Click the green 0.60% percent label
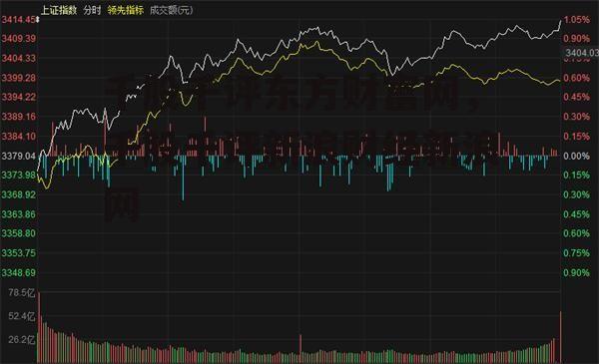Viewport: 599px width, 364px height. pyautogui.click(x=577, y=233)
